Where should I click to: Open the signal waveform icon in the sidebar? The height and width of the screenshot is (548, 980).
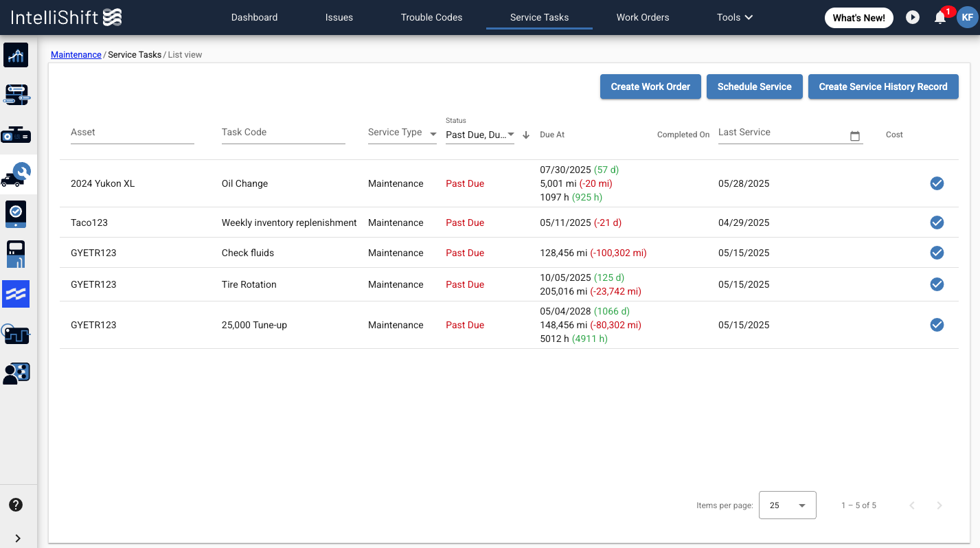[x=16, y=334]
